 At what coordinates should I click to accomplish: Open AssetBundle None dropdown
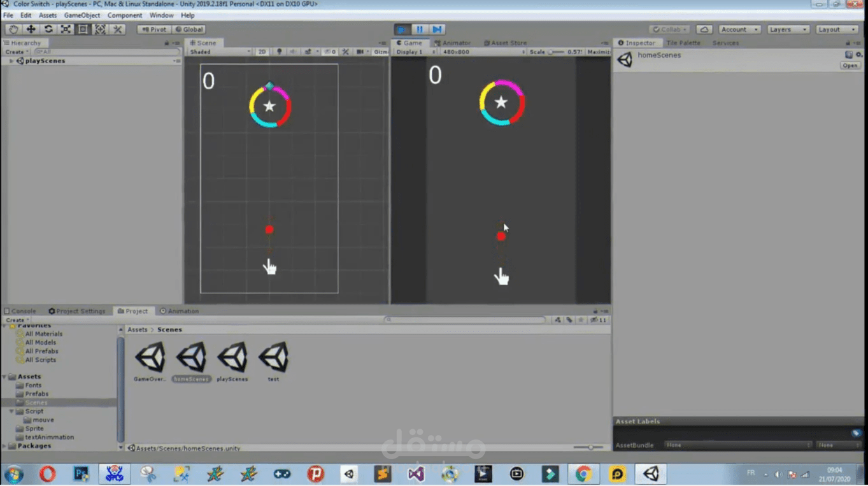(738, 445)
